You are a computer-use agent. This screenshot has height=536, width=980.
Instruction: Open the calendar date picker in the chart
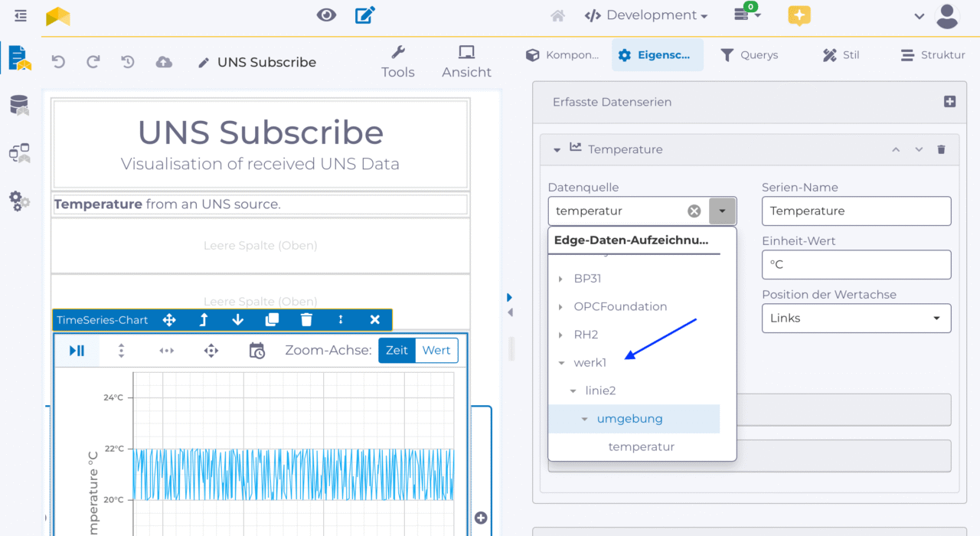click(256, 350)
